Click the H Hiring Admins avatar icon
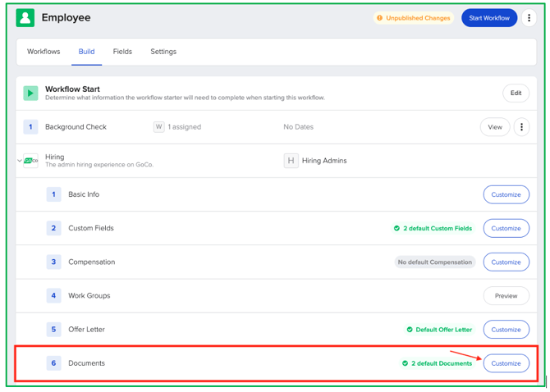 291,161
